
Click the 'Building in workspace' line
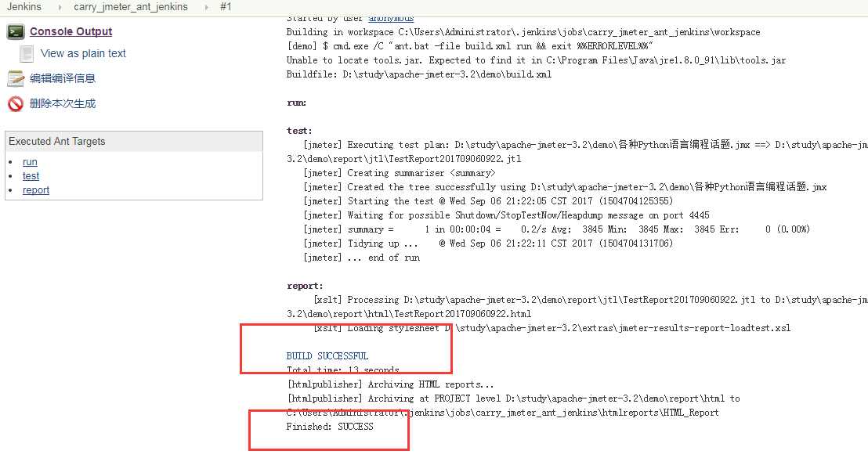(x=523, y=32)
